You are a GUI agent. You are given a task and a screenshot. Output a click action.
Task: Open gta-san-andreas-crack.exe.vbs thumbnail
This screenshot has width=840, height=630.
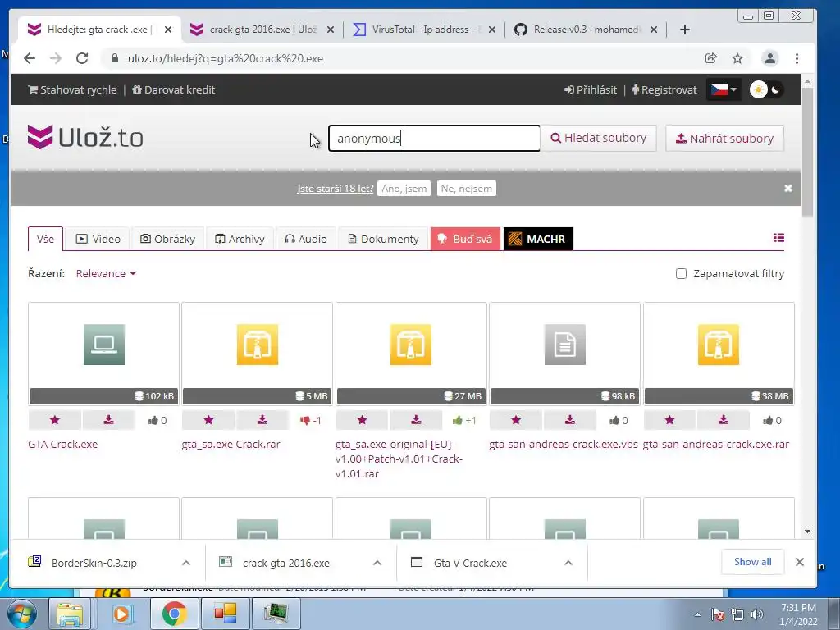click(564, 354)
